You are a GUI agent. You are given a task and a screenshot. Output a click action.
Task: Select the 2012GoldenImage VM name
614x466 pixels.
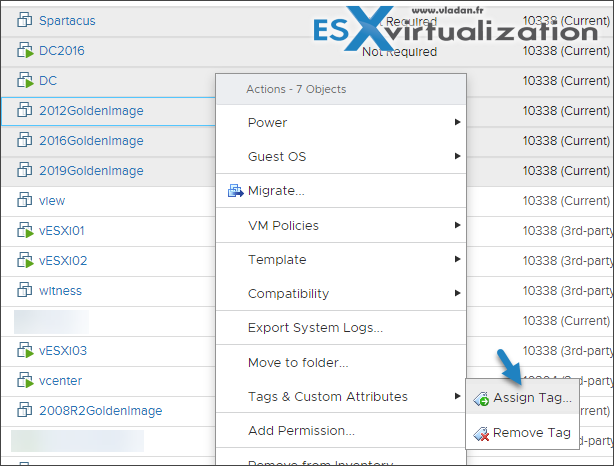tap(91, 111)
